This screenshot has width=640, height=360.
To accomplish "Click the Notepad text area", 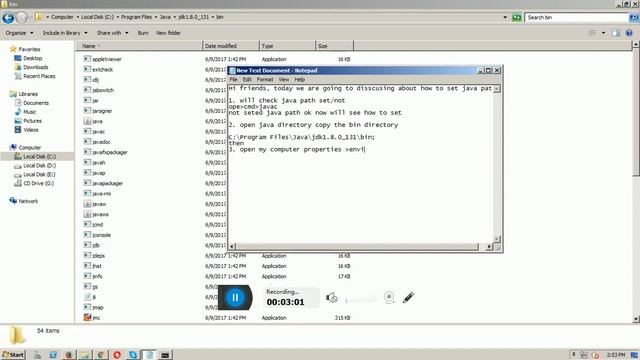I will point(361,164).
